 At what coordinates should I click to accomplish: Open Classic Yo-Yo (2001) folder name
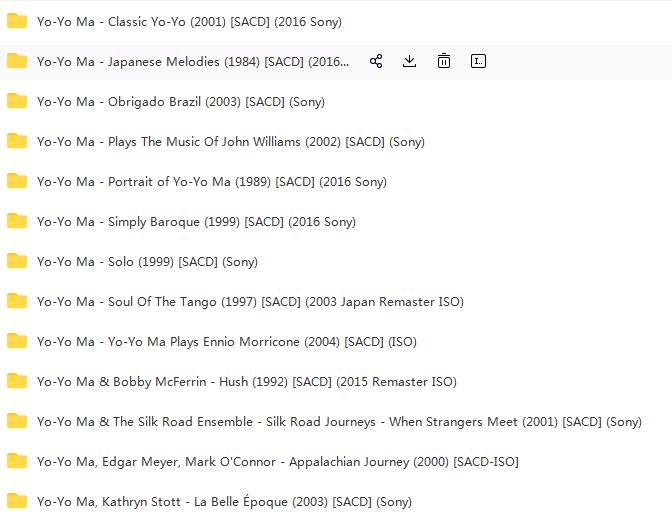(x=189, y=22)
